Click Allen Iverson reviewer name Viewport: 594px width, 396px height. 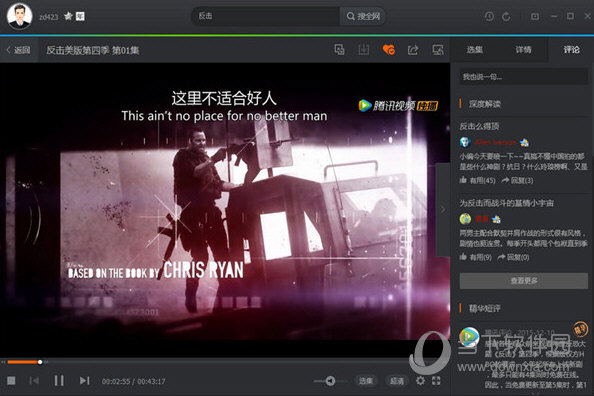pos(496,142)
